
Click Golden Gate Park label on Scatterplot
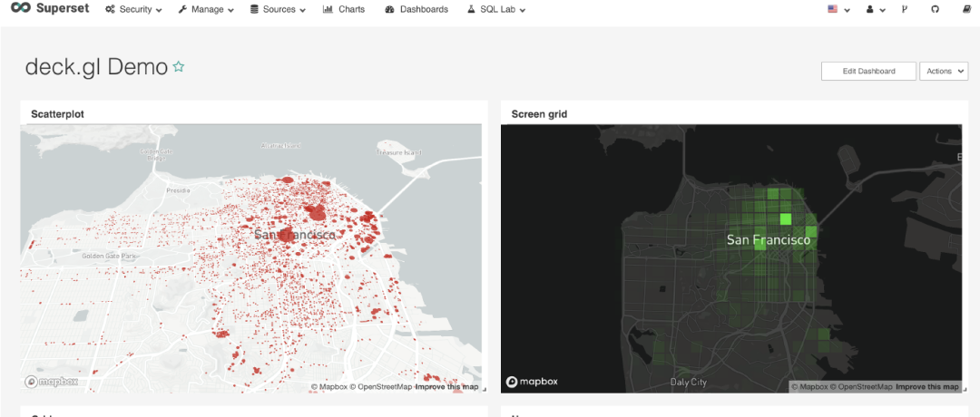click(108, 256)
